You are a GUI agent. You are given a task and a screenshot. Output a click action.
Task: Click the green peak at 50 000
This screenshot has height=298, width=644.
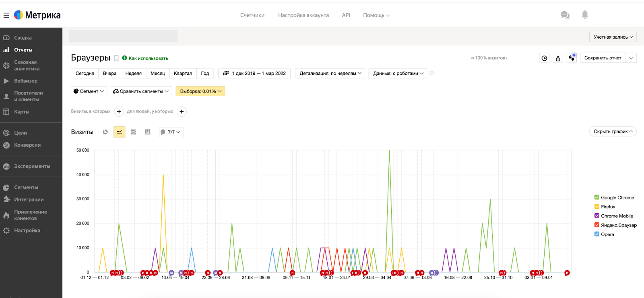[x=389, y=151]
